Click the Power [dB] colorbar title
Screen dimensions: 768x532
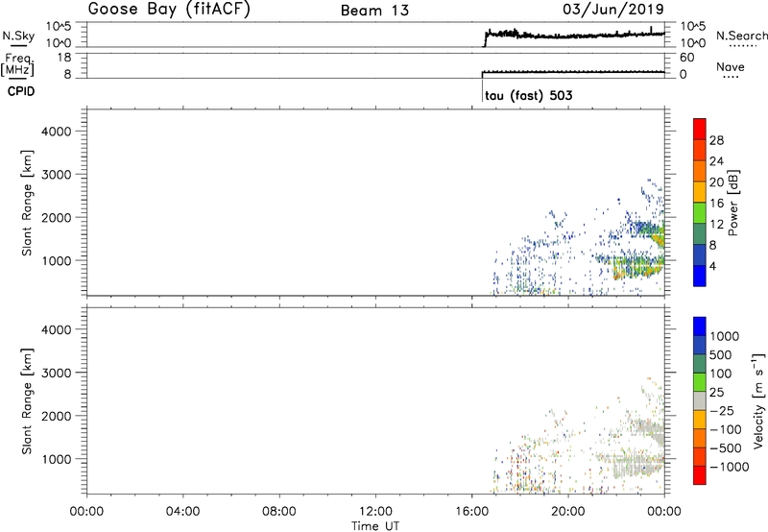tap(732, 203)
